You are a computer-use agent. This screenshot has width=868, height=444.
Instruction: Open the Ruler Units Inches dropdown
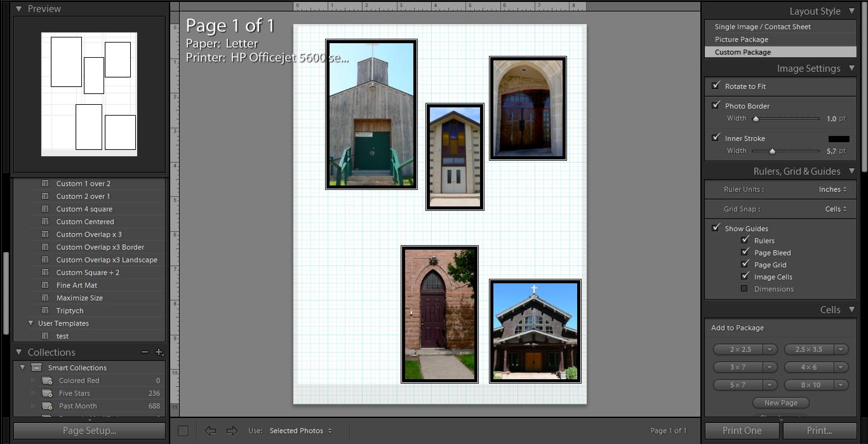pos(832,189)
